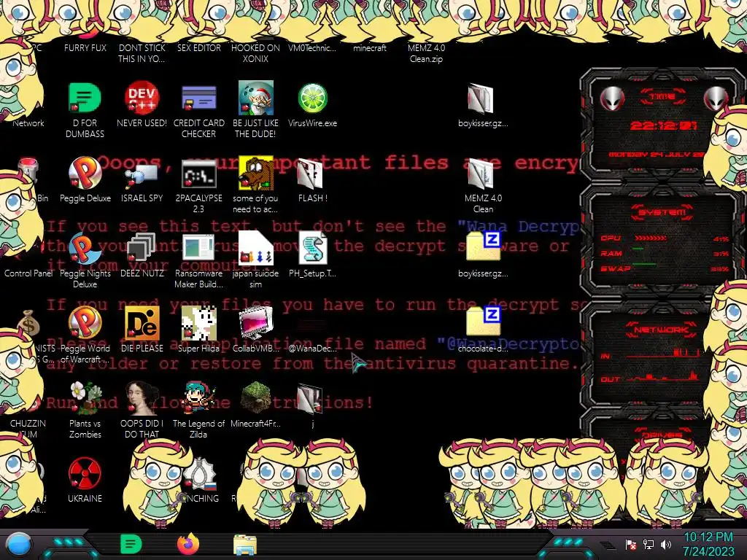Open the D FOR DUMBASS desktop icon

pos(85,98)
